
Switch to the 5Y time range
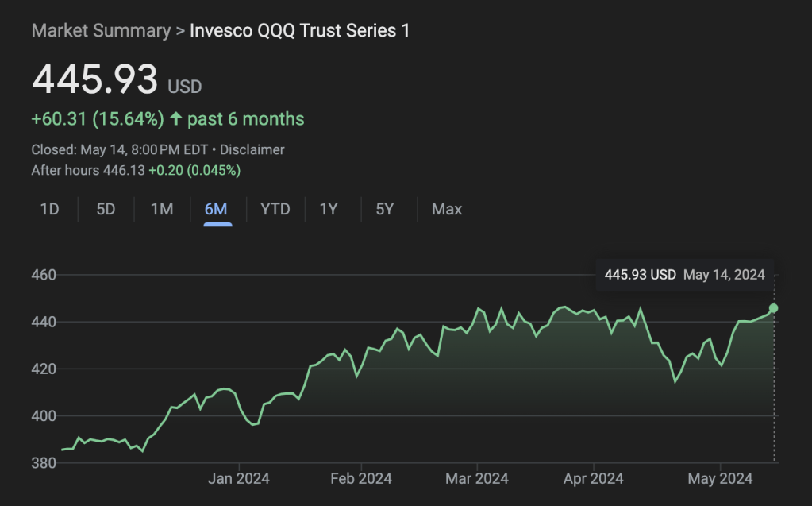coord(384,210)
